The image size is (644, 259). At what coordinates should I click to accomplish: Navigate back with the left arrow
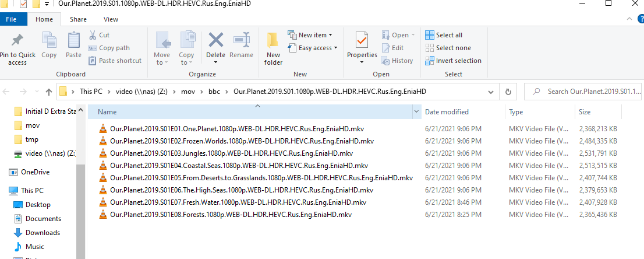point(6,92)
